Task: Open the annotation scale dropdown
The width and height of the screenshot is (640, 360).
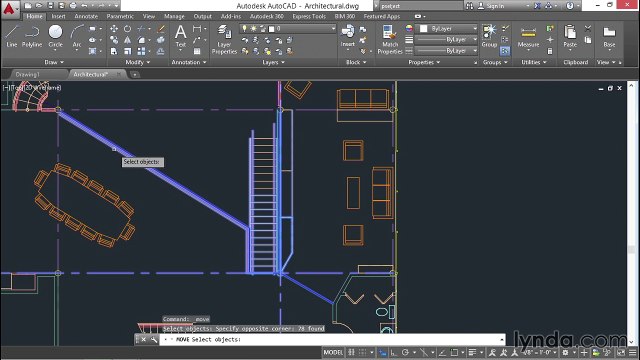Action: 539,352
